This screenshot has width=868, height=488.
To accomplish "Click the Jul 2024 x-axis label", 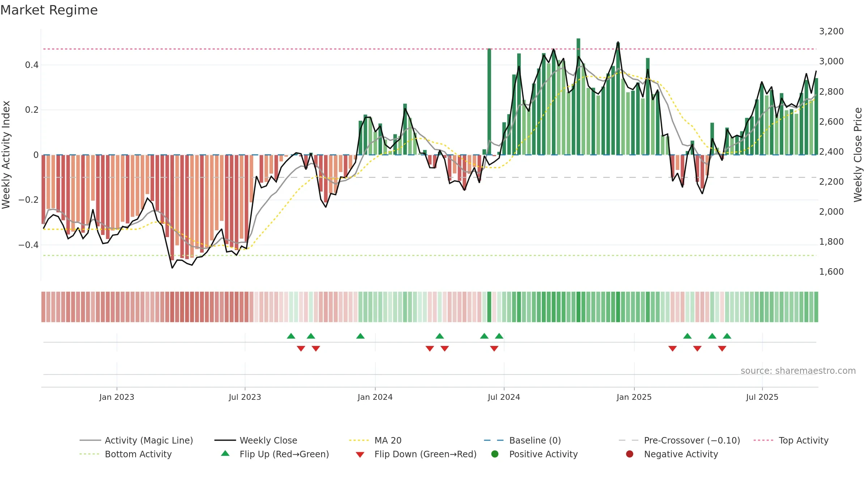I will coord(504,397).
